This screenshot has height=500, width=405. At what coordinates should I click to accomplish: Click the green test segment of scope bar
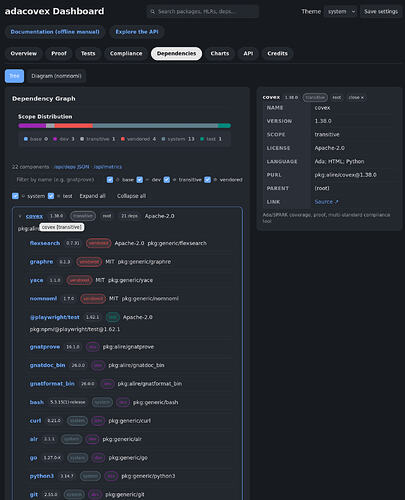point(224,126)
